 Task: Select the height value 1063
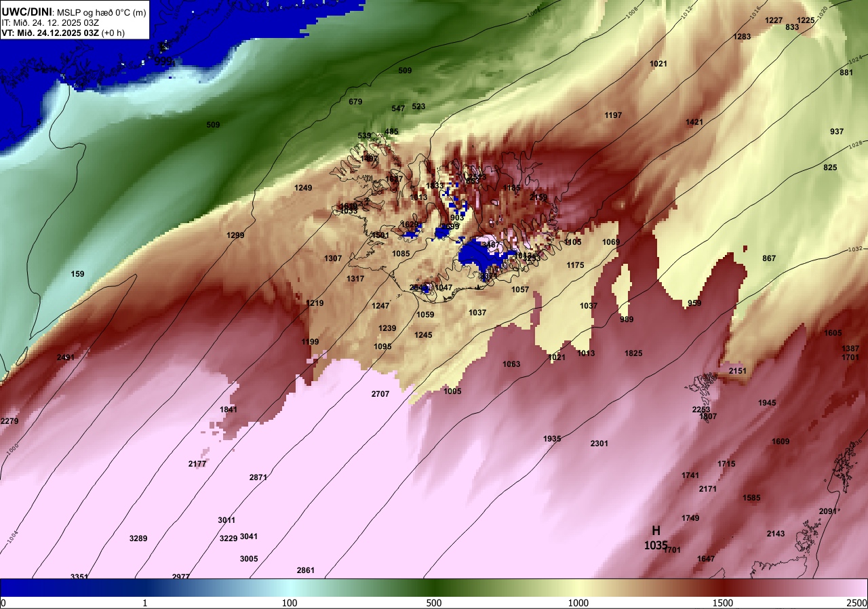coord(511,364)
